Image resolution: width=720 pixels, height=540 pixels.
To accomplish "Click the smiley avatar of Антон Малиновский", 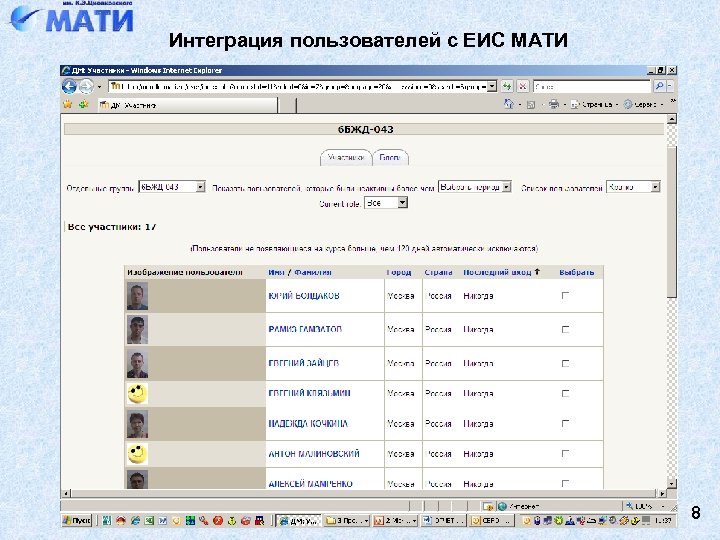I will [137, 454].
